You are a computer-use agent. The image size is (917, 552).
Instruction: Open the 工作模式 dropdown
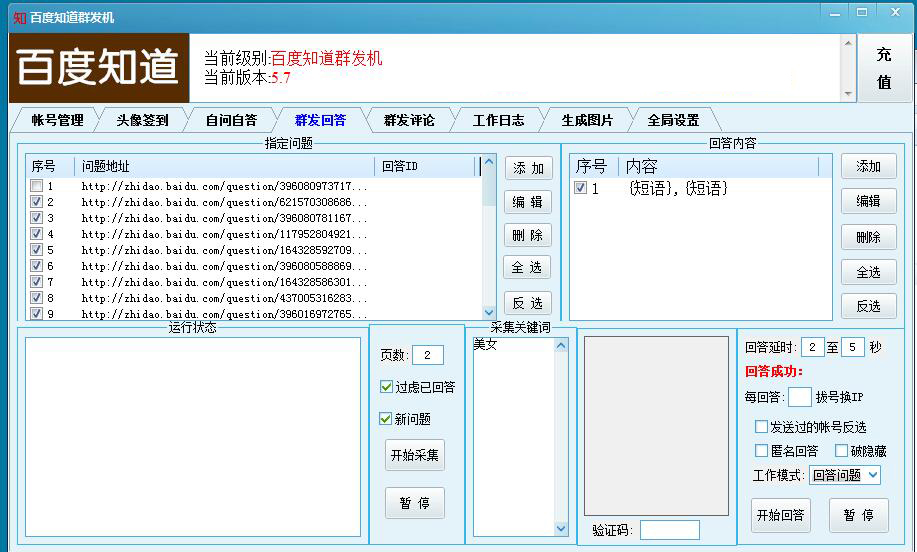(844, 475)
